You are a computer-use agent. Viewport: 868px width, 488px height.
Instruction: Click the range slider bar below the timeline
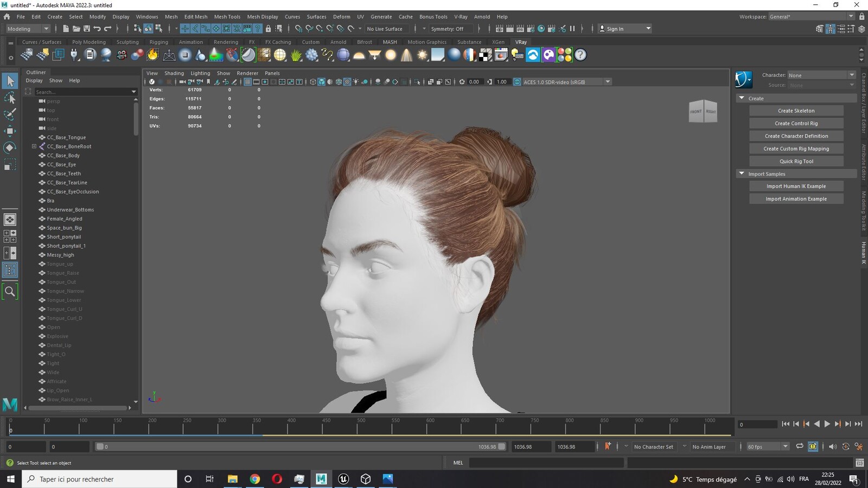tap(301, 447)
